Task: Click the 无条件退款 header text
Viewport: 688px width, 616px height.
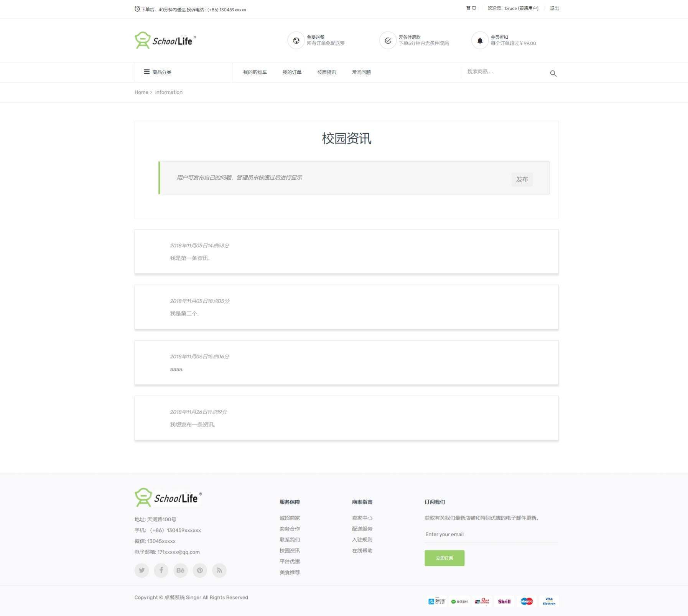Action: [x=409, y=37]
